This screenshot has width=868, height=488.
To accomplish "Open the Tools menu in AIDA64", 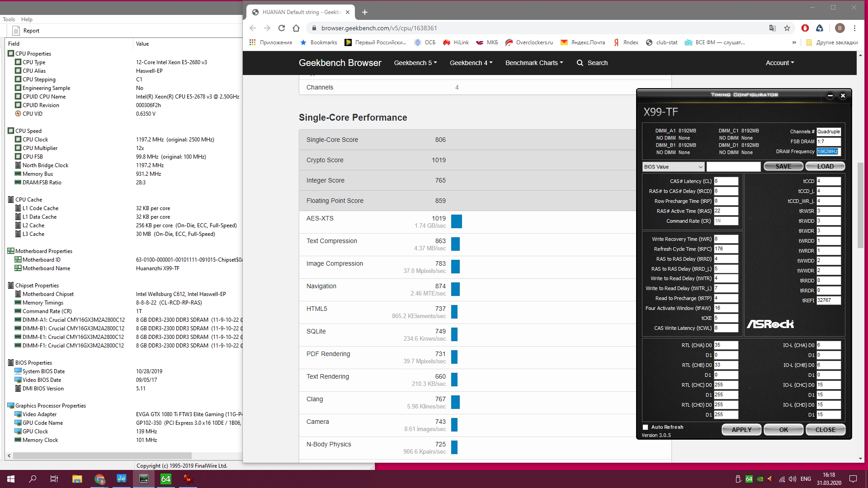I will [9, 19].
